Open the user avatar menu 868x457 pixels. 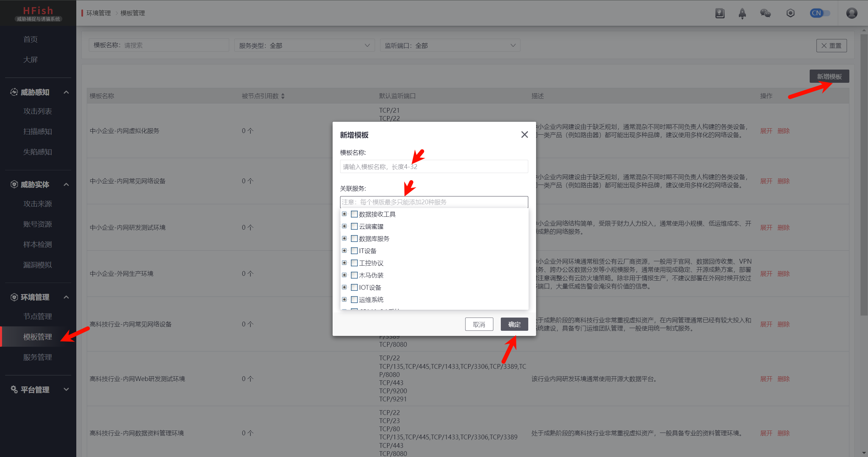pos(852,13)
